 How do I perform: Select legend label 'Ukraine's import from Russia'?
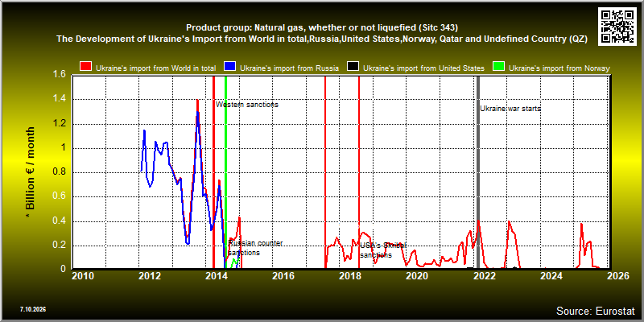289,68
